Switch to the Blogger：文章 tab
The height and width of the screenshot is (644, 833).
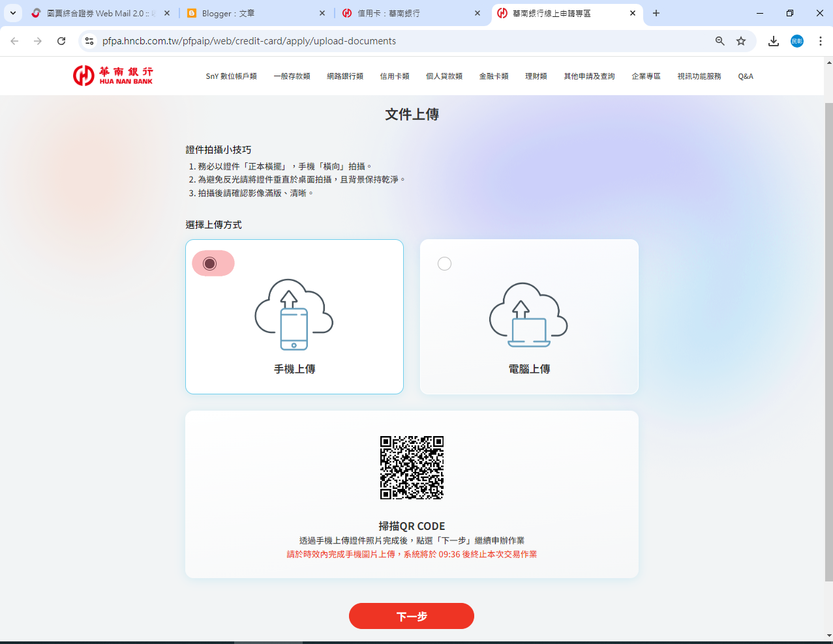tap(256, 13)
